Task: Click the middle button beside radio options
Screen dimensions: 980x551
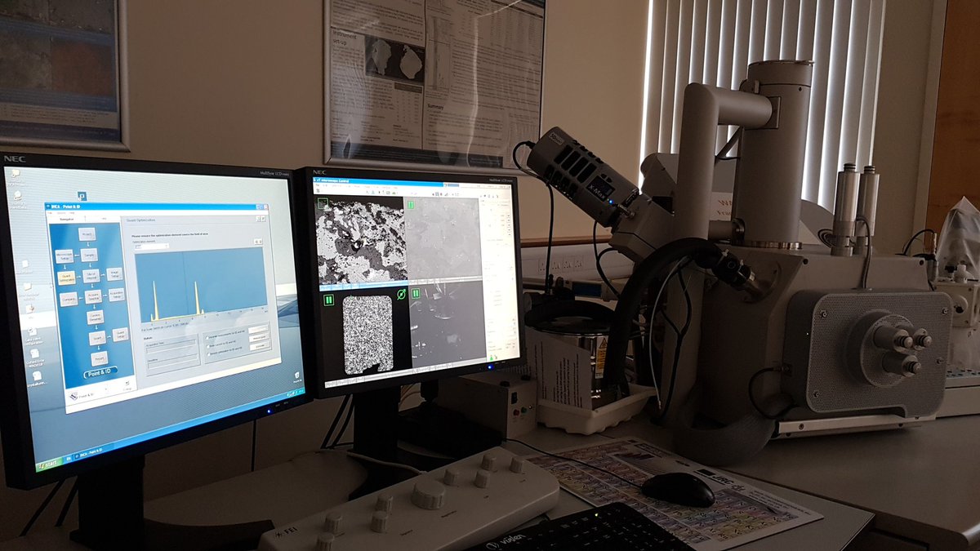Action: [259, 338]
